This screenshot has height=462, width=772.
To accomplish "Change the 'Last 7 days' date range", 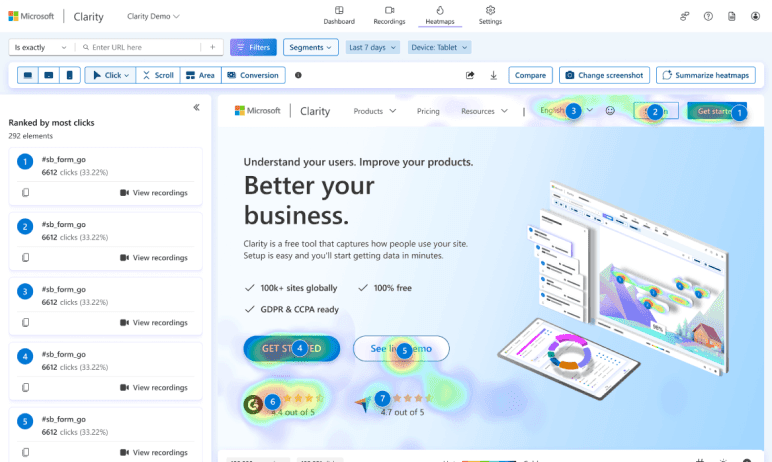I will tap(373, 47).
